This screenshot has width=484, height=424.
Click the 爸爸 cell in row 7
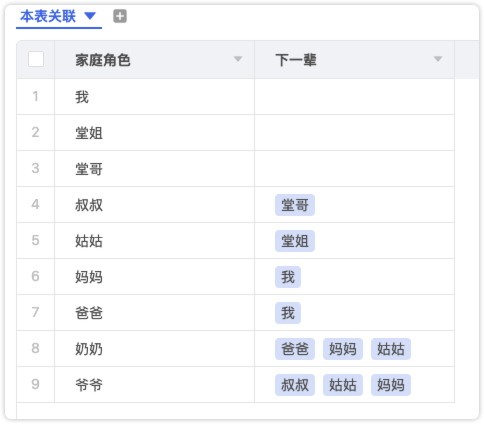pyautogui.click(x=154, y=313)
